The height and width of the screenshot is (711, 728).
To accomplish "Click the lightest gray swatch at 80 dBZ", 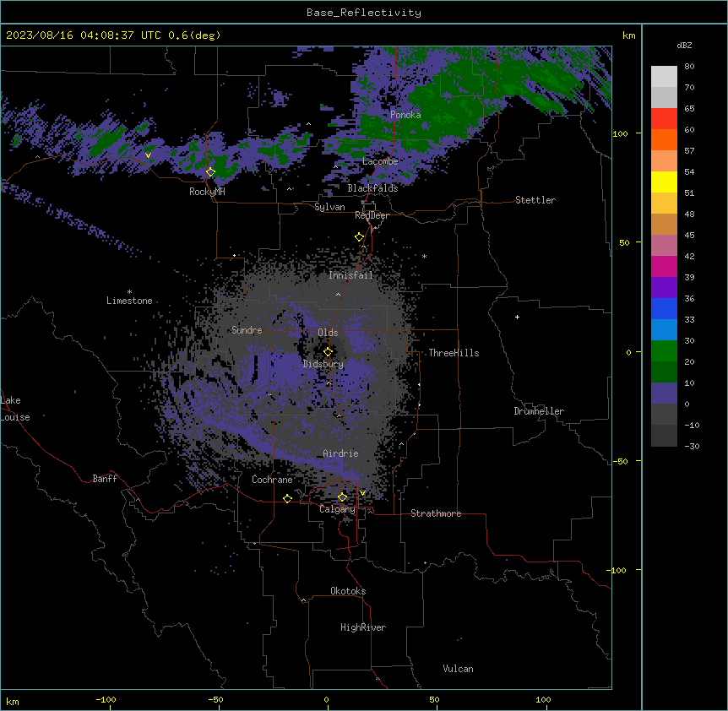I will (664, 77).
